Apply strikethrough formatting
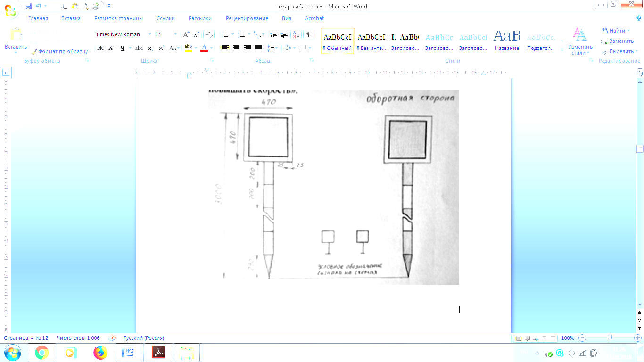The width and height of the screenshot is (644, 362). pos(139,48)
